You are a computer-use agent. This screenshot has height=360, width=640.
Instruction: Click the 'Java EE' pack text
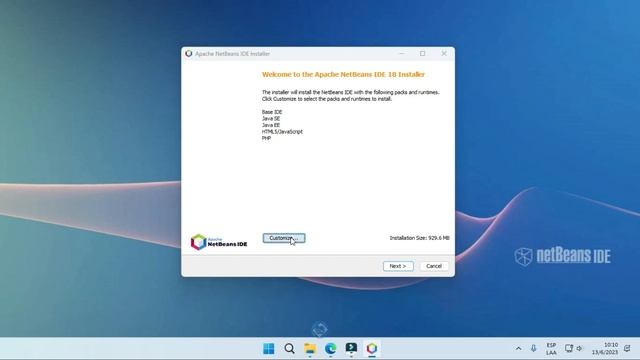click(x=271, y=125)
